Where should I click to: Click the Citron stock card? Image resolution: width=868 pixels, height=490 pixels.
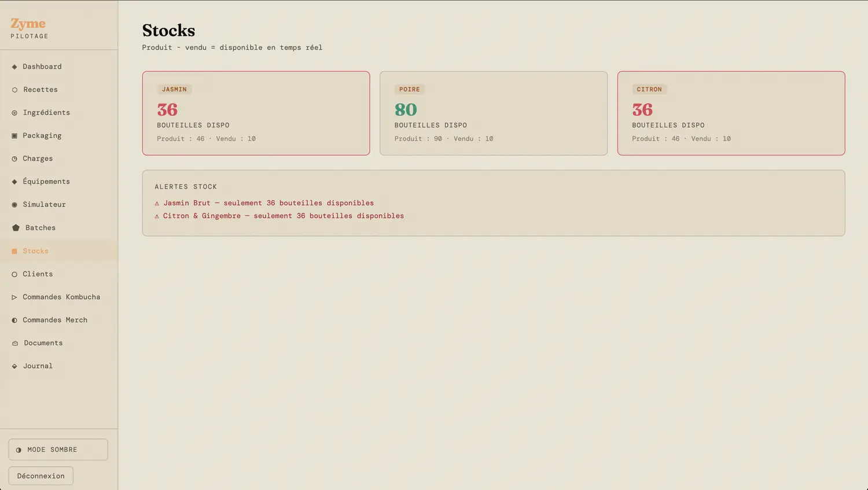tap(731, 113)
